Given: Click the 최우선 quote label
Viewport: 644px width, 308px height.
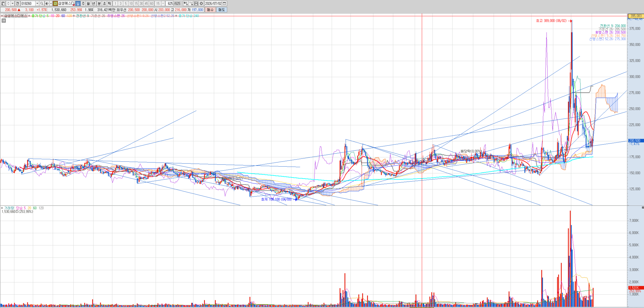Looking at the screenshot, I should [x=122, y=10].
